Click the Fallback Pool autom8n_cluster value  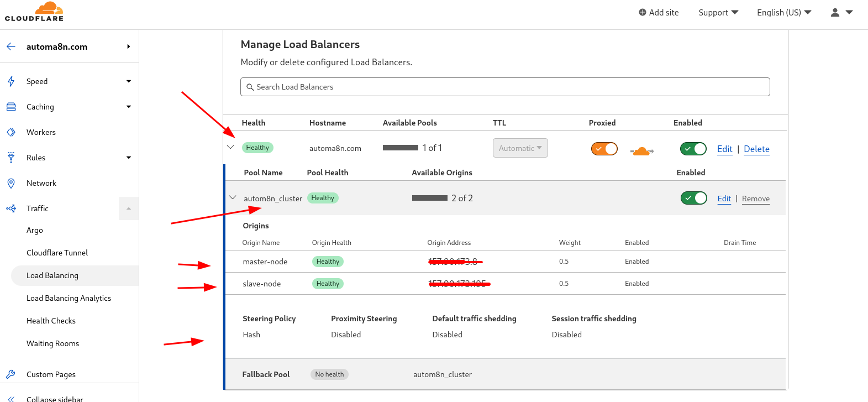443,374
